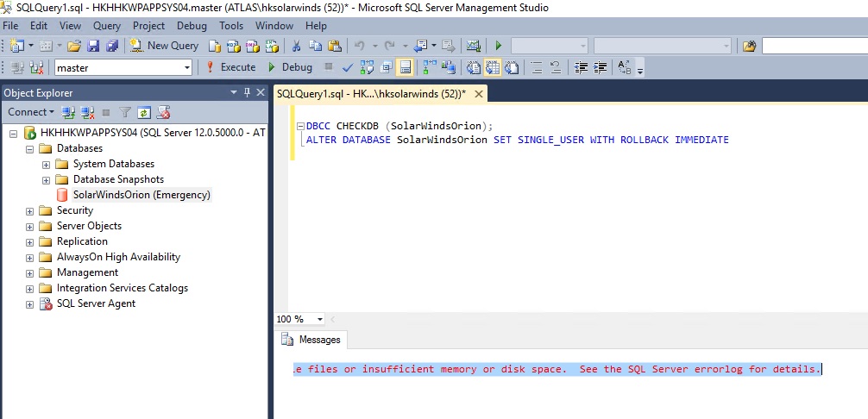
Task: Click the Parse query checkmark icon
Action: click(x=347, y=67)
